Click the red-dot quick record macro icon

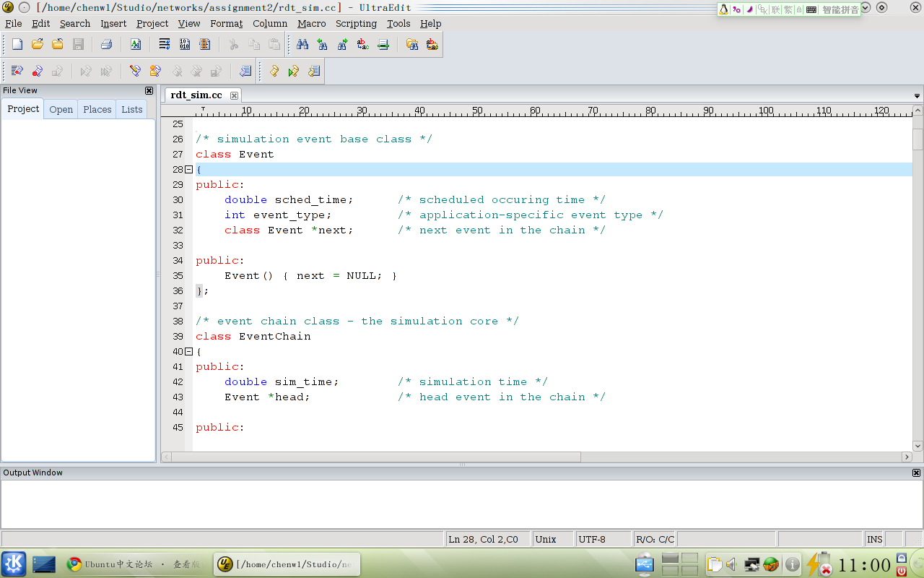pos(38,71)
